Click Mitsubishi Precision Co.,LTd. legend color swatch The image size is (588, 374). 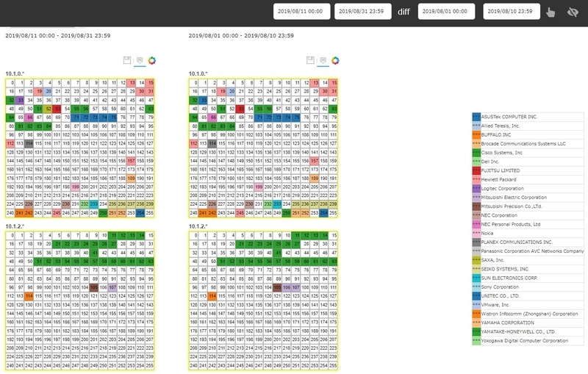(476, 206)
